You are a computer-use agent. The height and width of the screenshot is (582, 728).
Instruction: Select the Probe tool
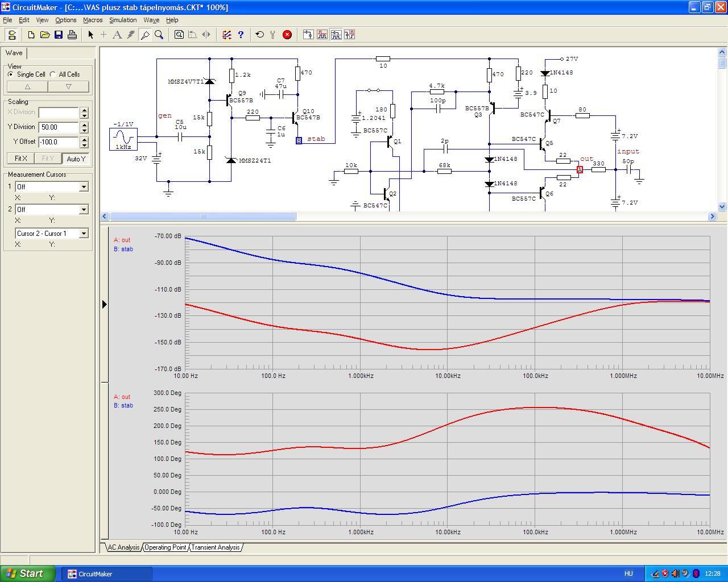[x=145, y=35]
